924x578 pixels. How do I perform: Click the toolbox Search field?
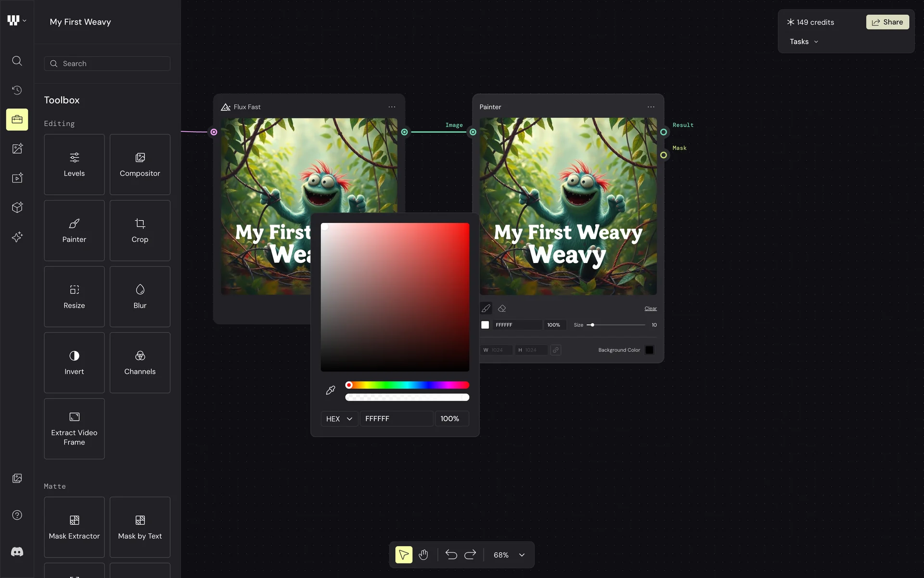[107, 64]
